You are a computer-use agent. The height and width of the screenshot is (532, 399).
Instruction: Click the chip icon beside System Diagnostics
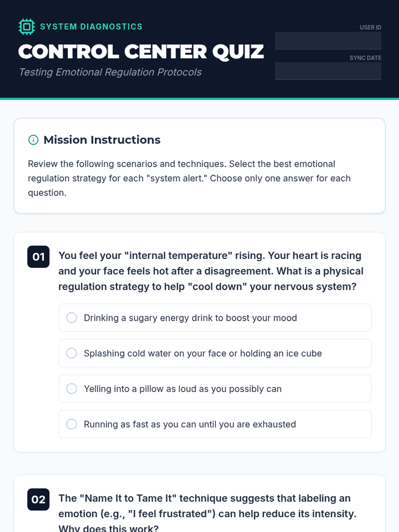coord(27,27)
